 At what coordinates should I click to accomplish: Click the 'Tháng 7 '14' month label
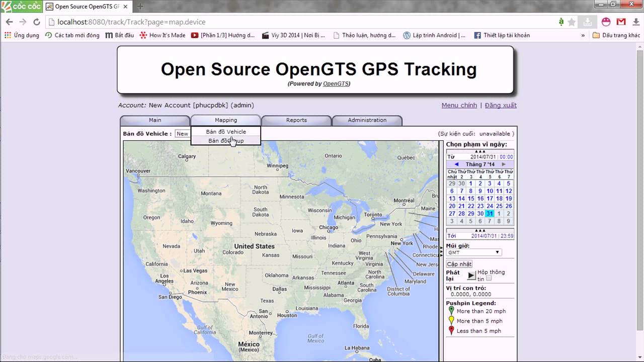pos(480,164)
